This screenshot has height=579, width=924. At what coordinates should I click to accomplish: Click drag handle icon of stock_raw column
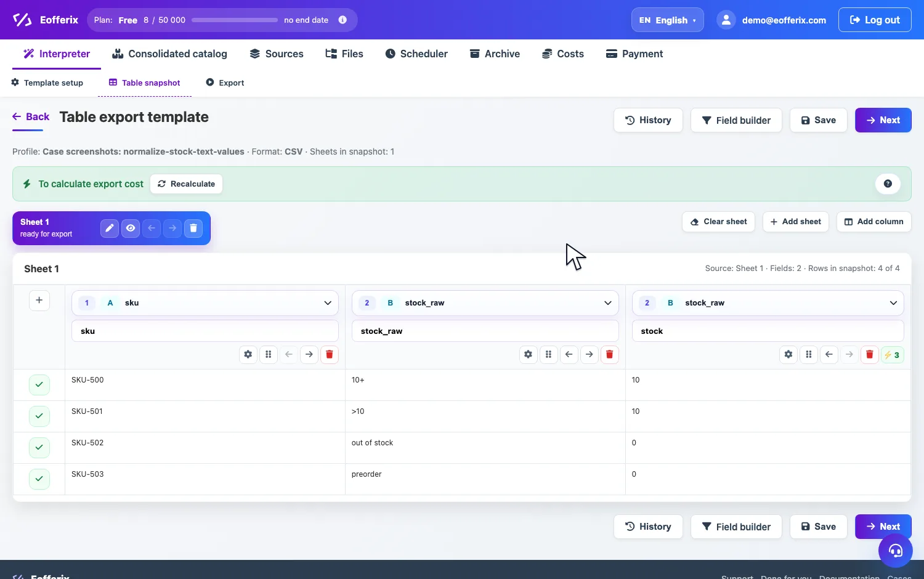pyautogui.click(x=548, y=354)
